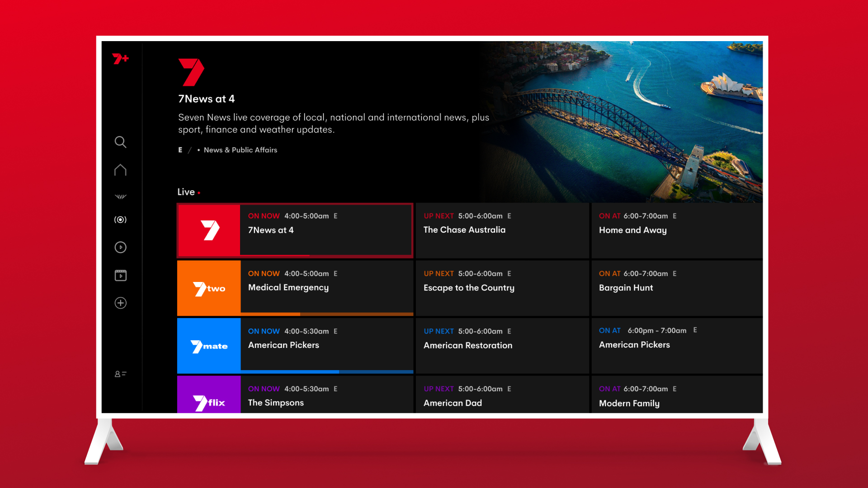
Task: Go to Home via house icon
Action: click(120, 170)
